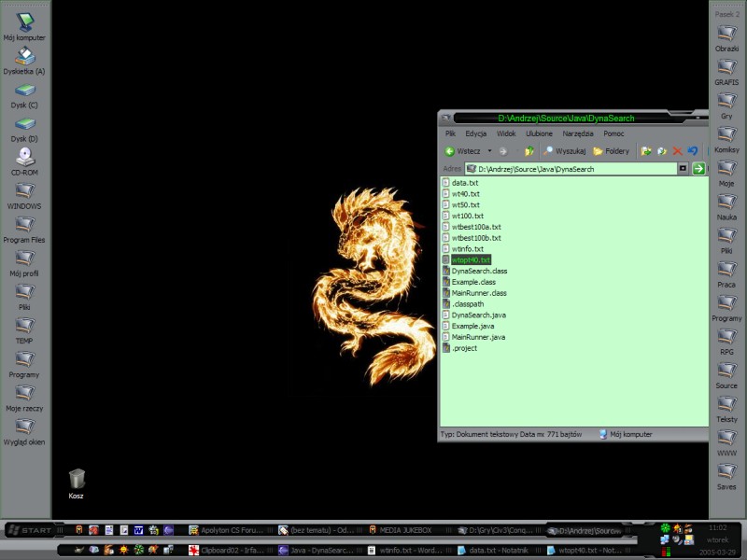Click the move-to-folder toolbar icon
Image resolution: width=747 pixels, height=560 pixels.
click(x=646, y=151)
